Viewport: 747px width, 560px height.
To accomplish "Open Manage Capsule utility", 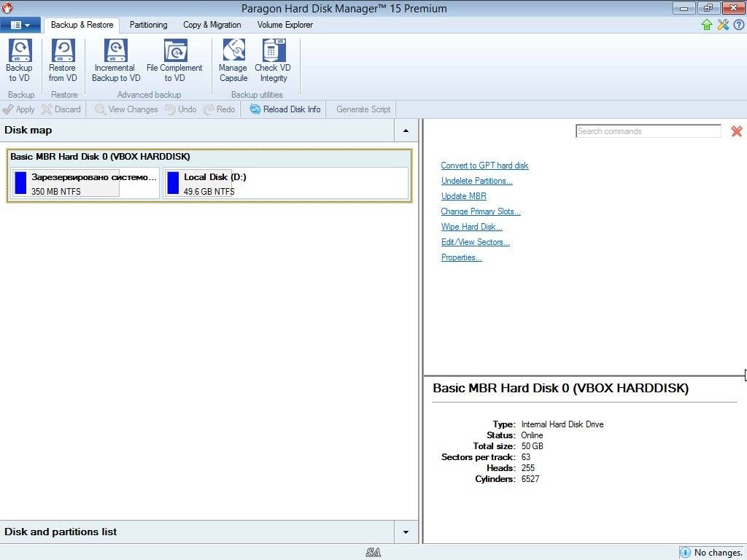I will click(233, 61).
